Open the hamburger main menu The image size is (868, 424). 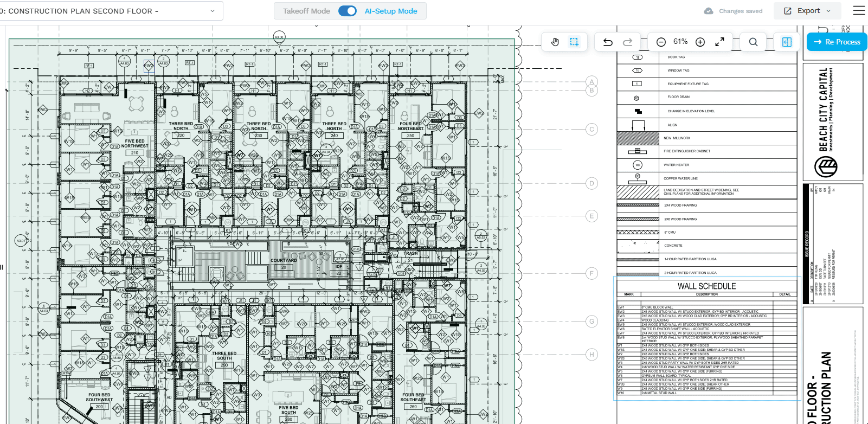pyautogui.click(x=859, y=11)
